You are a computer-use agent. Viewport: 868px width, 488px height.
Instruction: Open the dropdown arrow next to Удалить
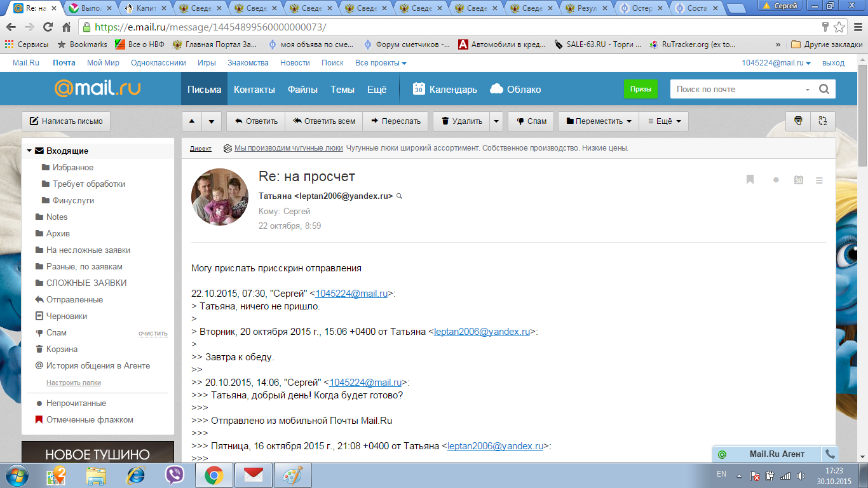click(496, 121)
